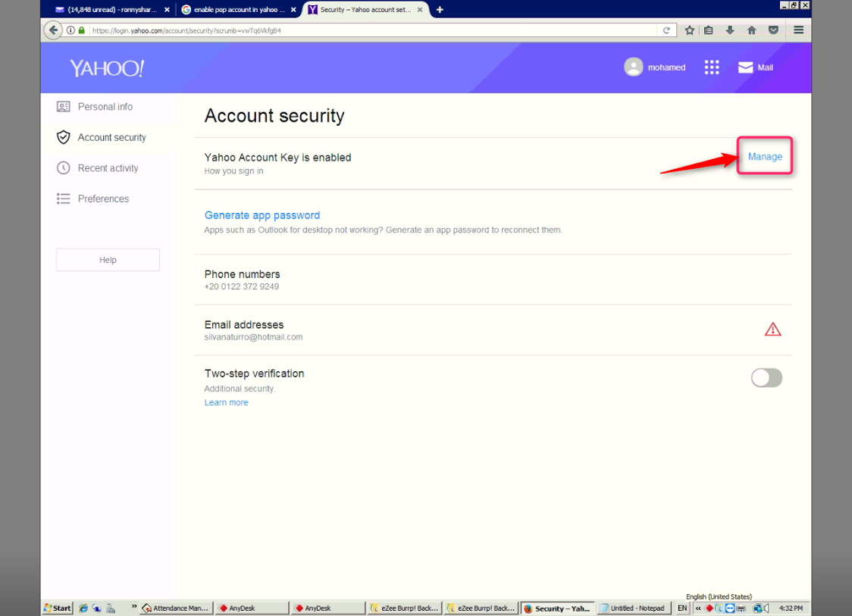Viewport: 852px width, 616px height.
Task: Click the Windows Start button
Action: [58, 608]
